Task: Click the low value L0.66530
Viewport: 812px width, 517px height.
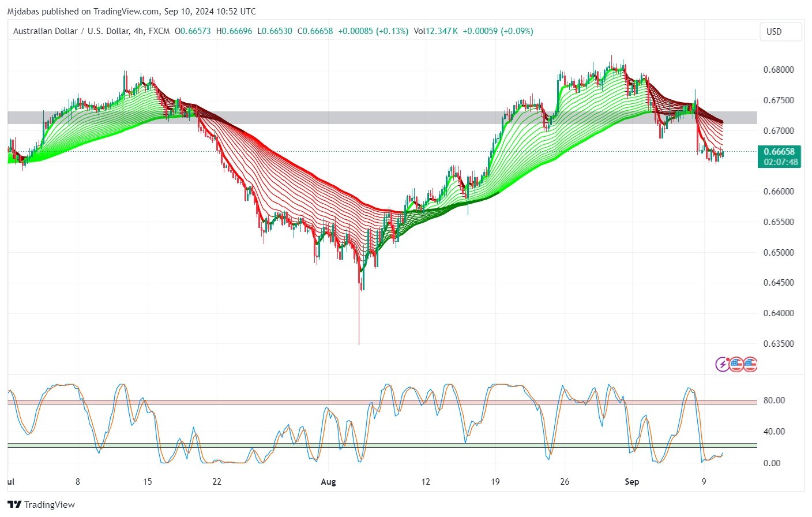Action: pos(275,31)
